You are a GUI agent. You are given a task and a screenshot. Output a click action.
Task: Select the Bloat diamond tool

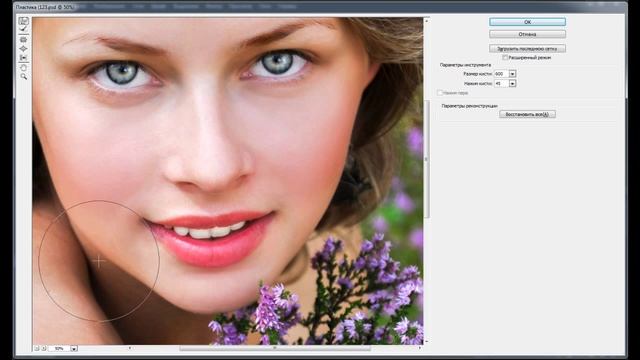23,49
